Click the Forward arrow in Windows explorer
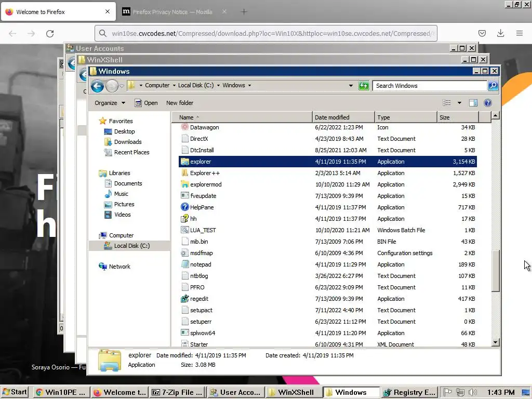 [x=112, y=86]
